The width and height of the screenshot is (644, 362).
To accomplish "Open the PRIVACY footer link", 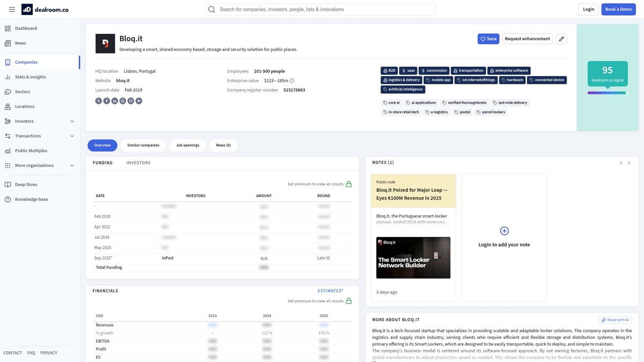I will click(49, 353).
